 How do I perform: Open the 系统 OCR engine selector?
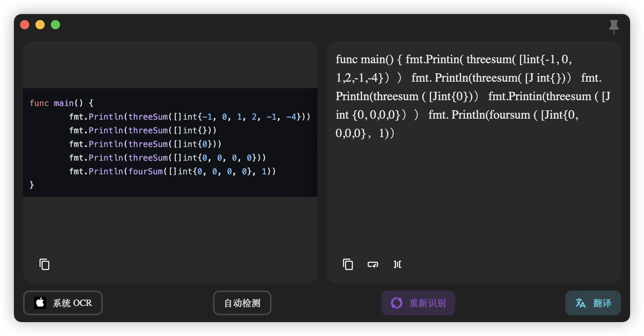pyautogui.click(x=63, y=303)
